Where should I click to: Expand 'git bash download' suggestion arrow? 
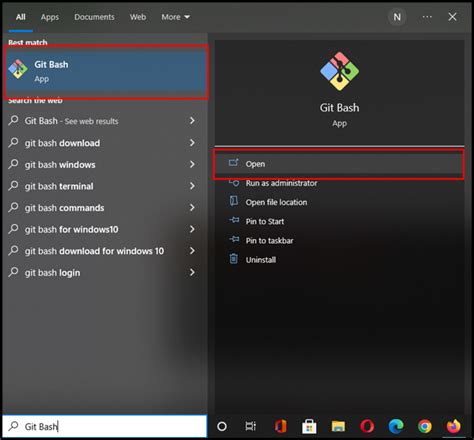pyautogui.click(x=192, y=143)
